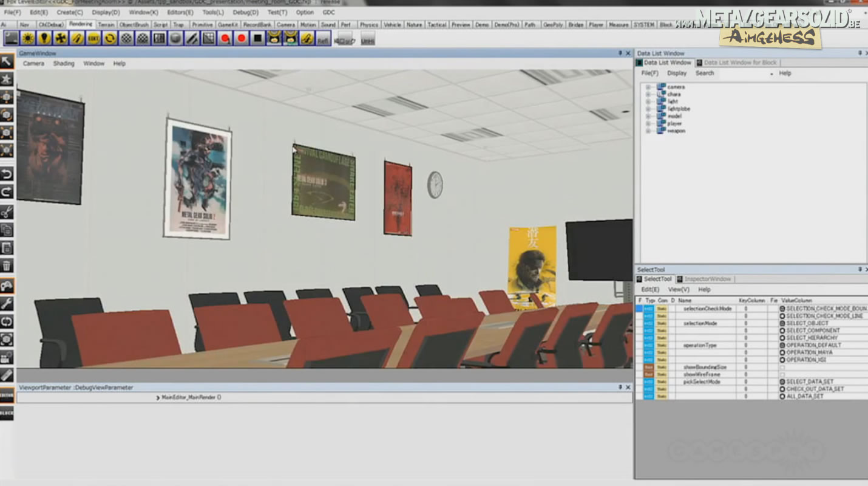Click the scissors cut icon in the left sidebar

(x=7, y=212)
